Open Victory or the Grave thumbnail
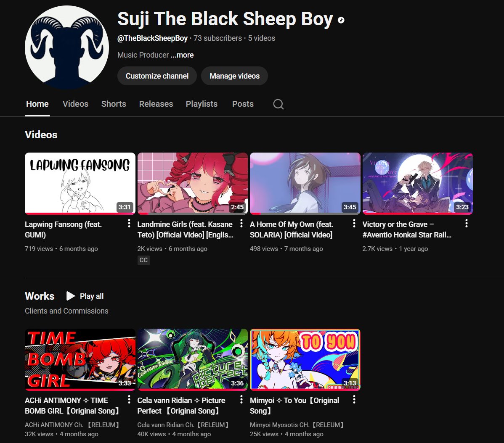This screenshot has height=443, width=504. click(x=417, y=183)
